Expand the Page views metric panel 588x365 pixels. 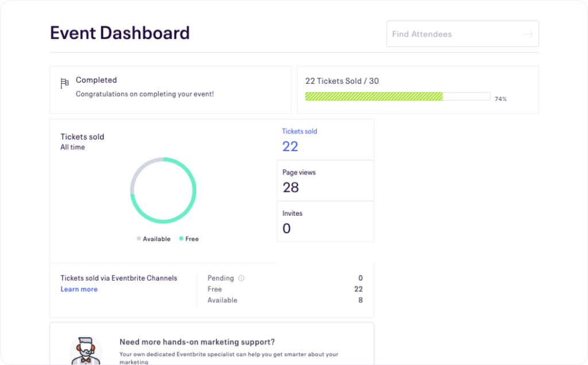point(325,180)
